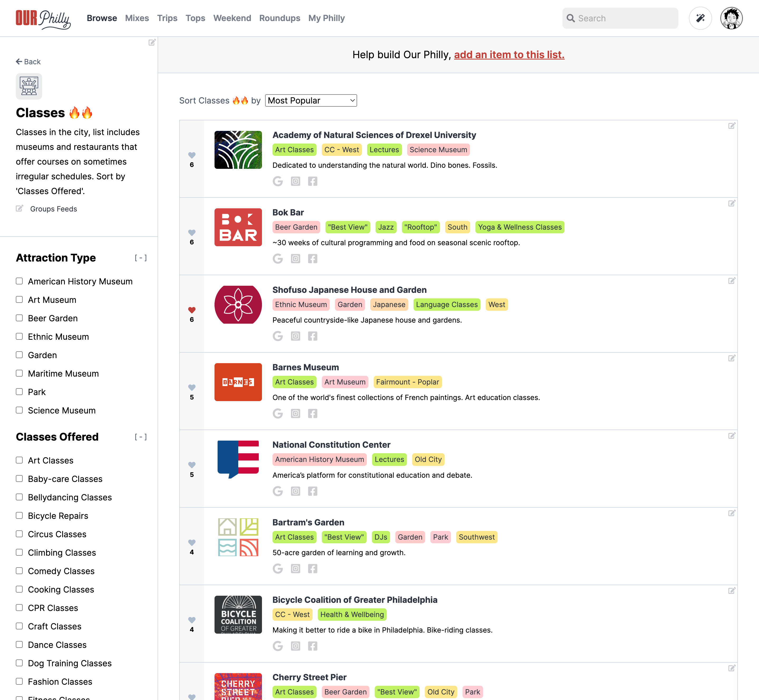Open the Groups Feeds link
The height and width of the screenshot is (700, 759).
coord(53,209)
